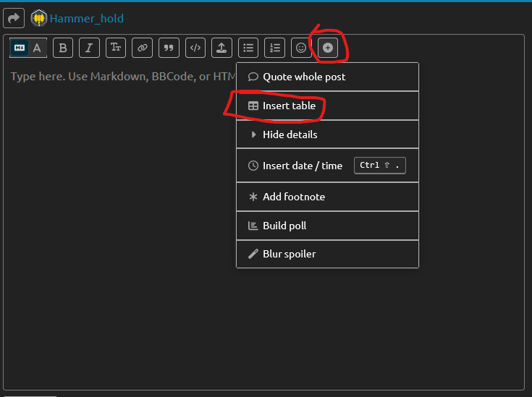
Task: Choose Add footnote
Action: tap(327, 197)
